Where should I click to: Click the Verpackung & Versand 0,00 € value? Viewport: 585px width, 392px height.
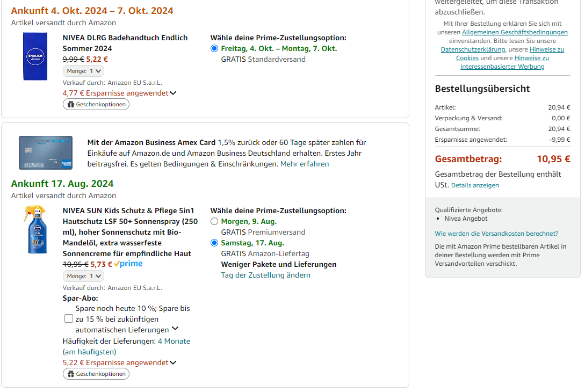pyautogui.click(x=561, y=118)
